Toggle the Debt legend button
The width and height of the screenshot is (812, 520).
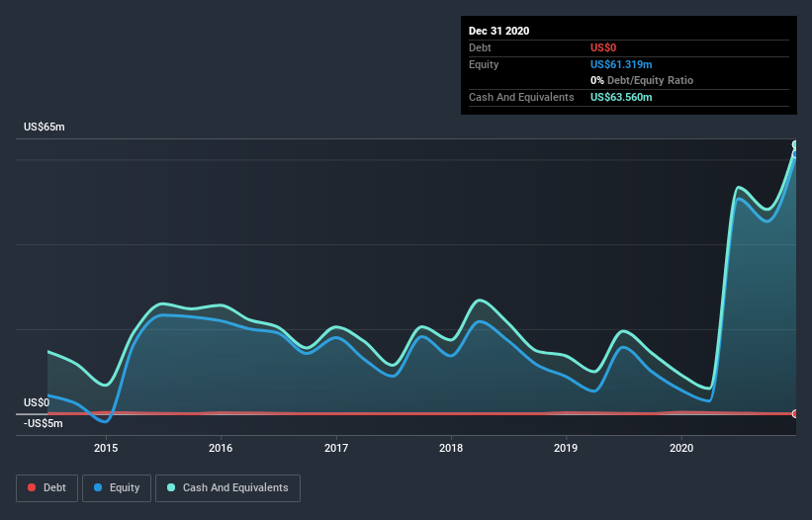[x=46, y=488]
